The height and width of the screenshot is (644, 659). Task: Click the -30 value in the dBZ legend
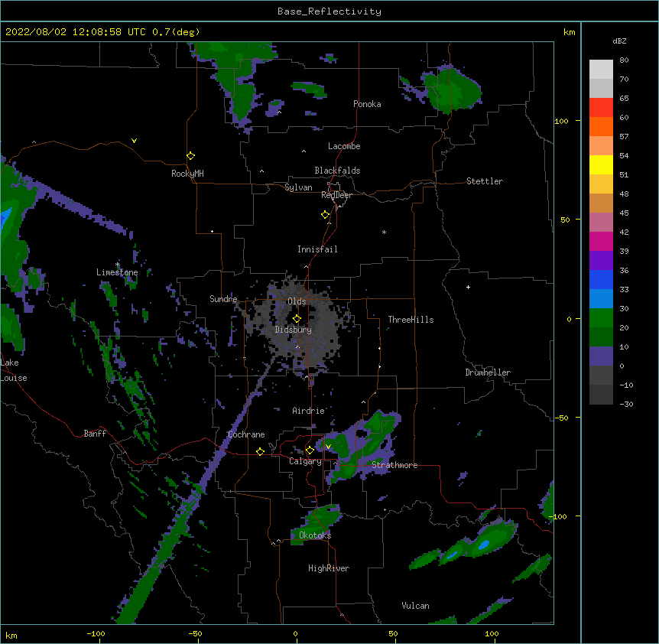(626, 404)
